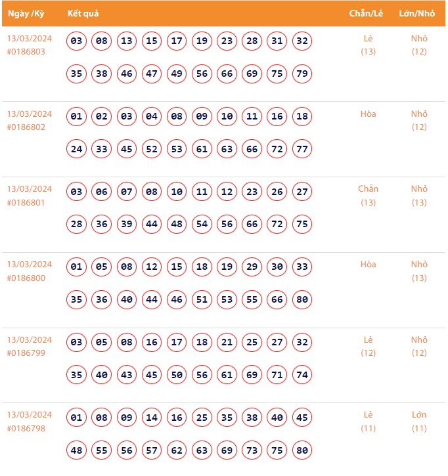The height and width of the screenshot is (476, 448).
Task: Open draw number #0186802
Action: pyautogui.click(x=26, y=127)
